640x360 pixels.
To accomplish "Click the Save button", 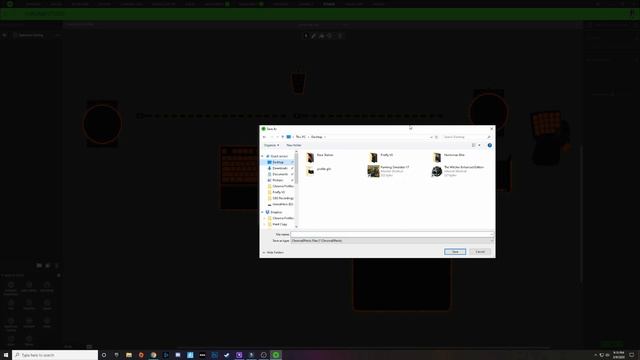I will point(455,252).
